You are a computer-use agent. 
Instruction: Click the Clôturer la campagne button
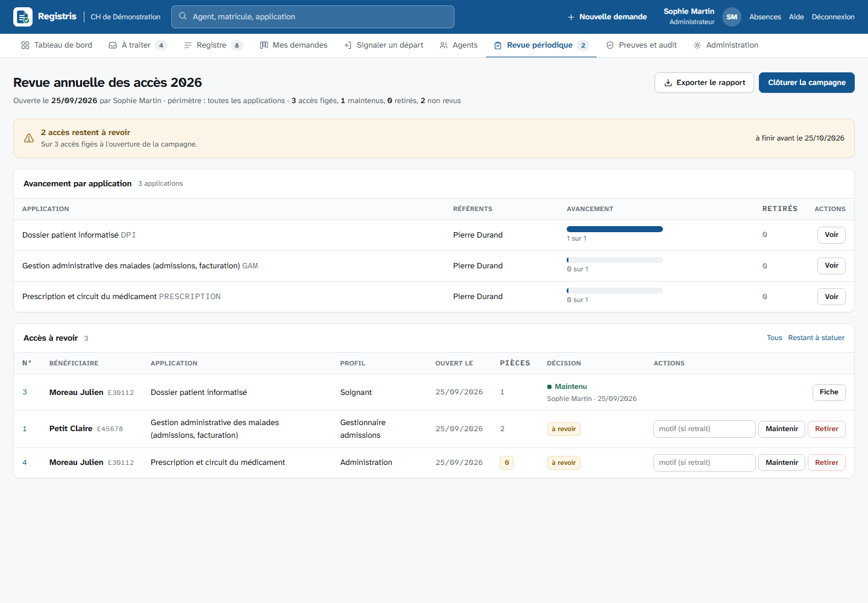[x=807, y=83]
